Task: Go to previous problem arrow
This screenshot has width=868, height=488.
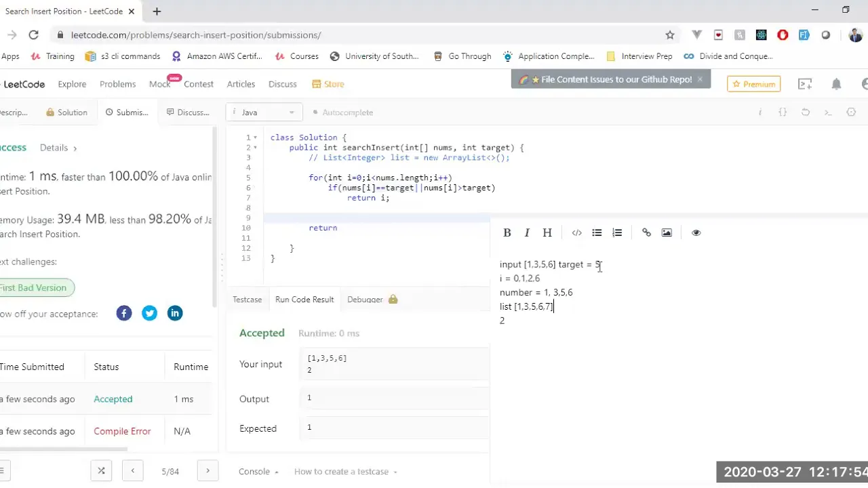Action: [x=133, y=471]
